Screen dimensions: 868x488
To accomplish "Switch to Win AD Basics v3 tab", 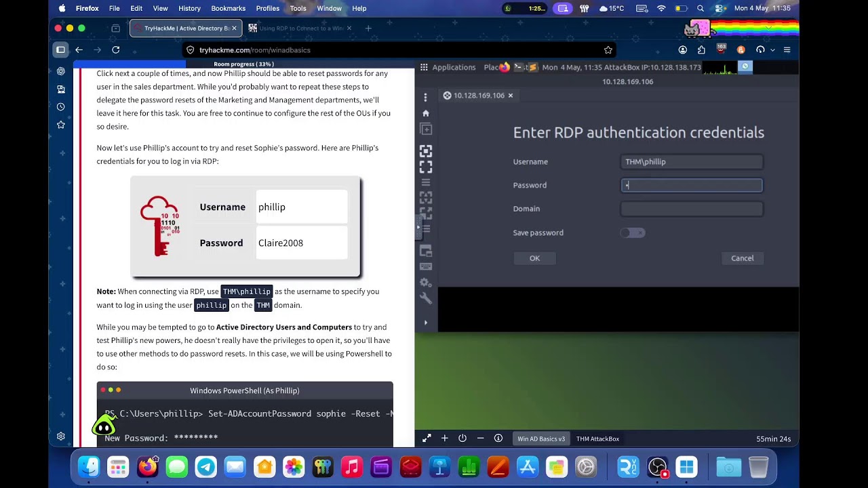I will [x=541, y=439].
